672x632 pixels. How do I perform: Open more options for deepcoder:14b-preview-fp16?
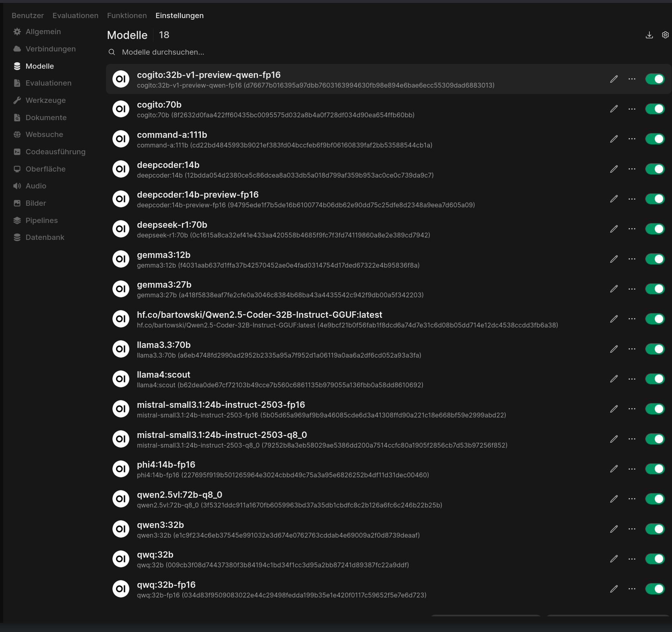pos(632,199)
